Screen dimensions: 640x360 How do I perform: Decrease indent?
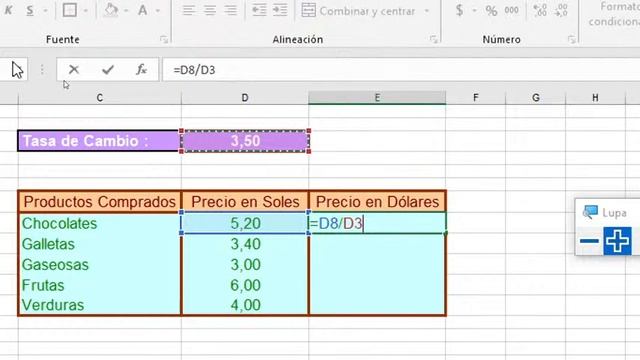pos(259,10)
